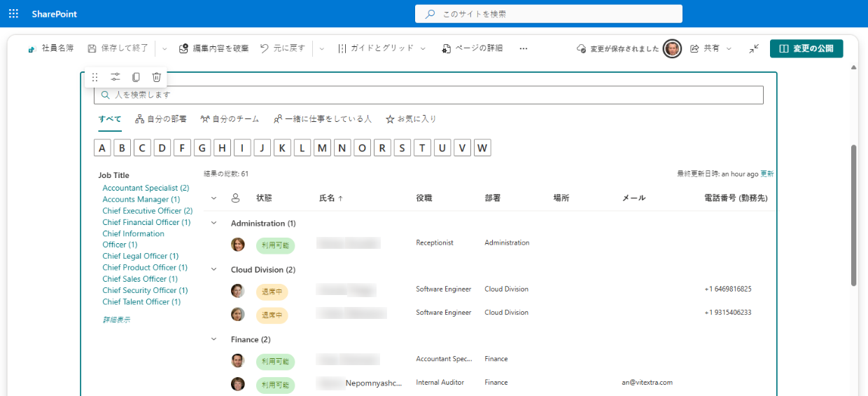Collapse the Administration (1) group
This screenshot has width=868, height=396.
214,223
